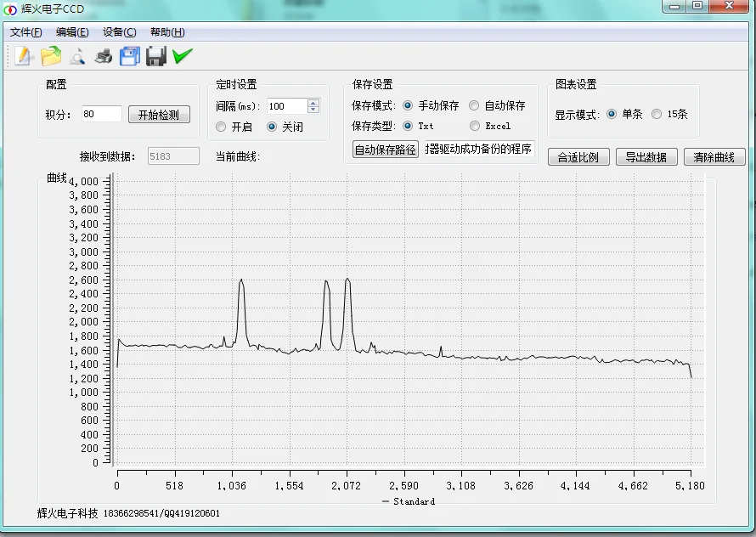Click the 积分 input field showing 80
This screenshot has height=537, width=756.
click(101, 114)
